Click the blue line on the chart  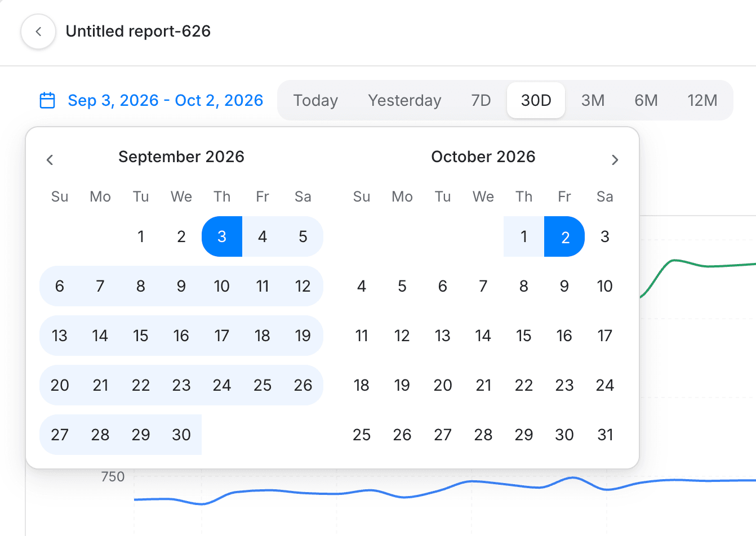[x=445, y=489]
